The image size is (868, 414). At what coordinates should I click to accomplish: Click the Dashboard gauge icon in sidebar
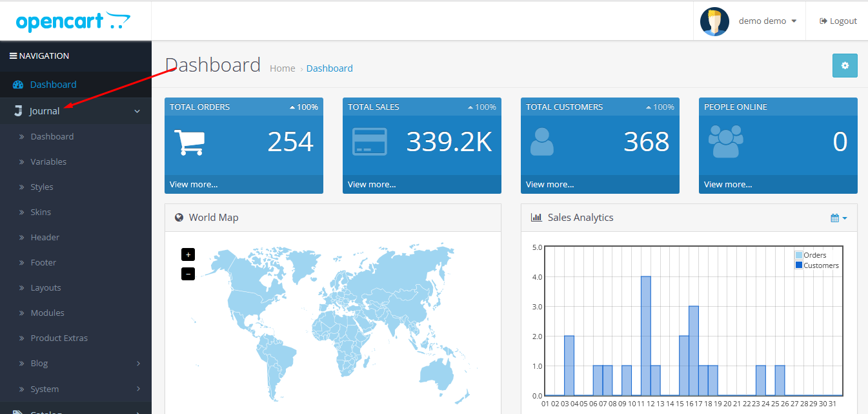[x=18, y=85]
